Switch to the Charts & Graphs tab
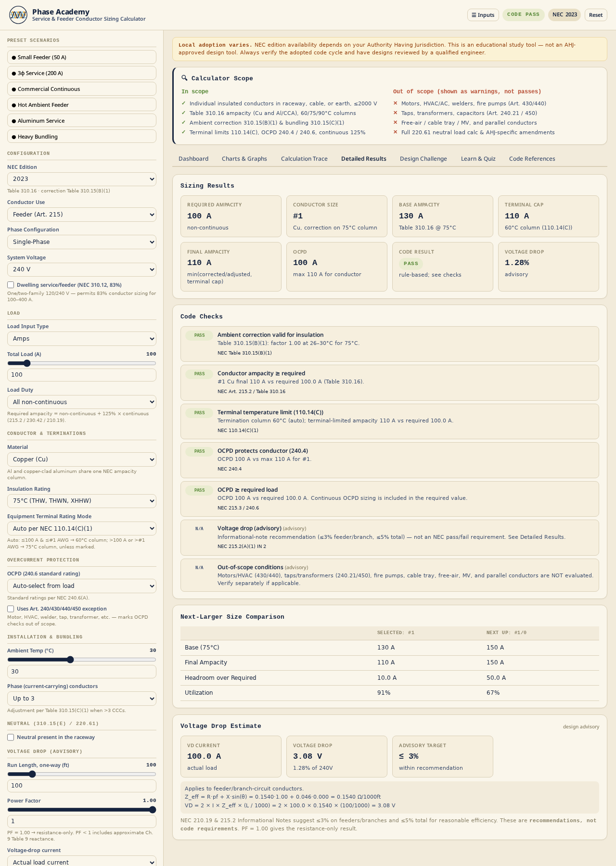Screen dimensions: 616x866 click(244, 159)
